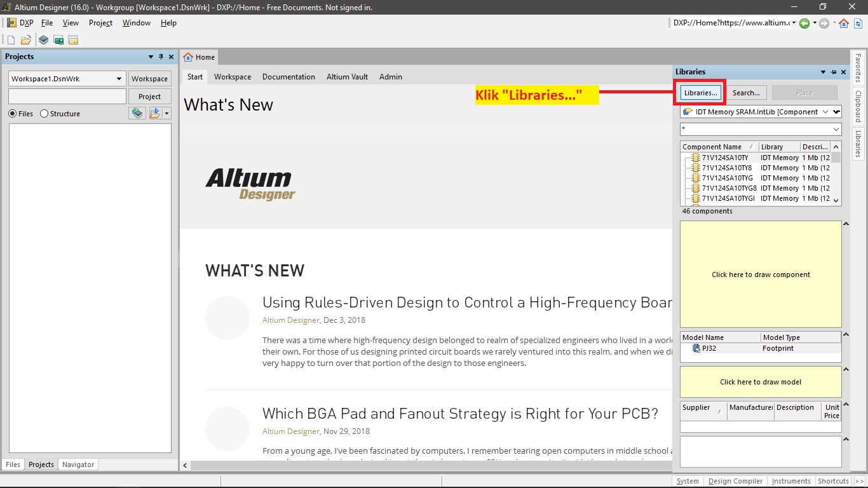The height and width of the screenshot is (488, 868).
Task: Open the back button history dropdown
Action: (x=814, y=24)
